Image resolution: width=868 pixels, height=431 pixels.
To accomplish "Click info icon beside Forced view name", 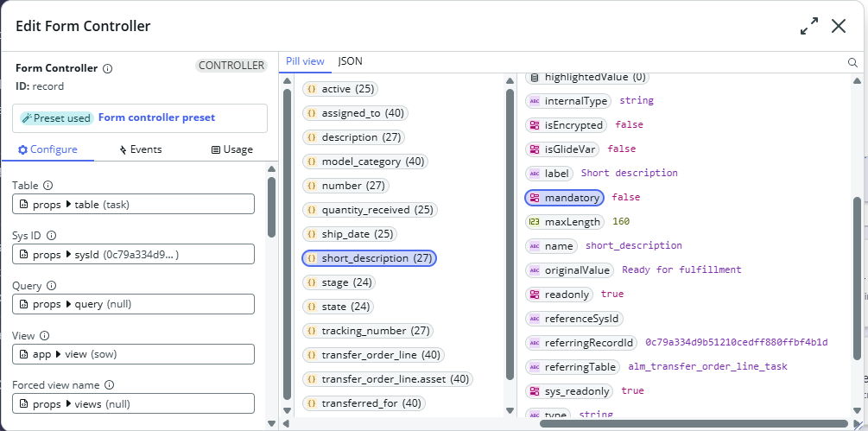I will coord(110,386).
